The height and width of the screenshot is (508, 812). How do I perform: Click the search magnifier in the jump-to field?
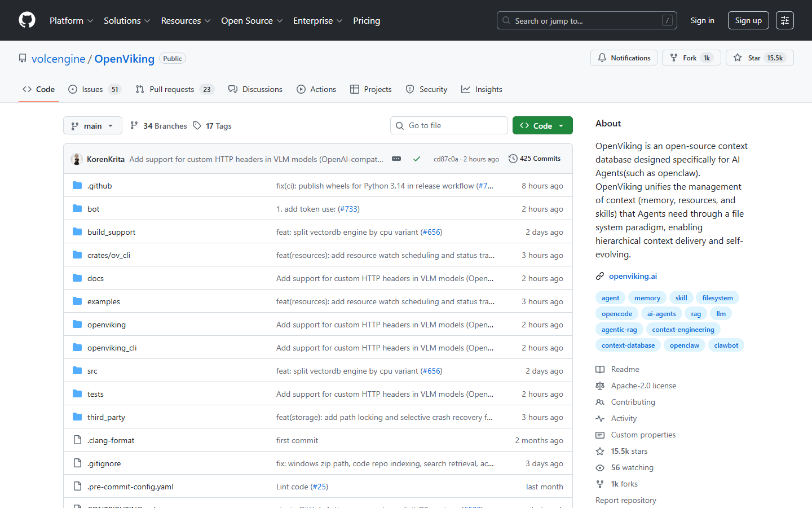pyautogui.click(x=506, y=20)
